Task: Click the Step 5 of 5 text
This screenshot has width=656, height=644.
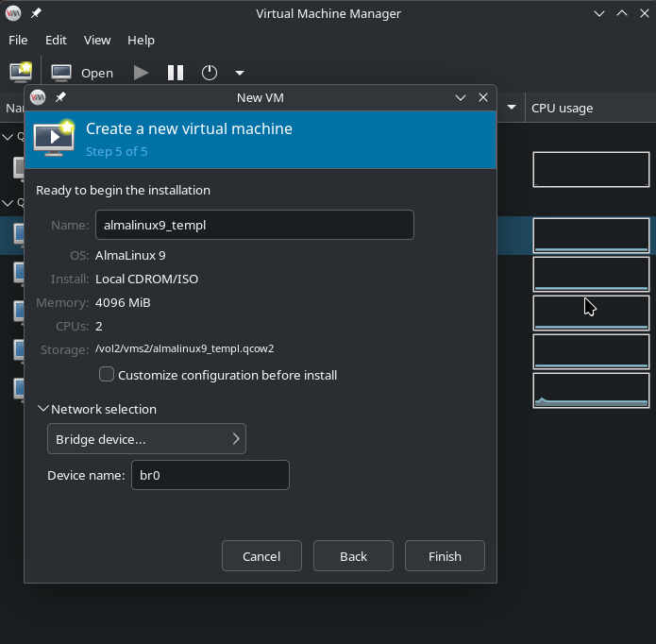Action: [117, 151]
